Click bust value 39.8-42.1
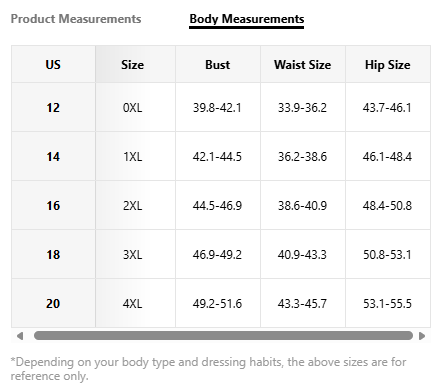Screen dimensions: 443x388 pyautogui.click(x=217, y=107)
